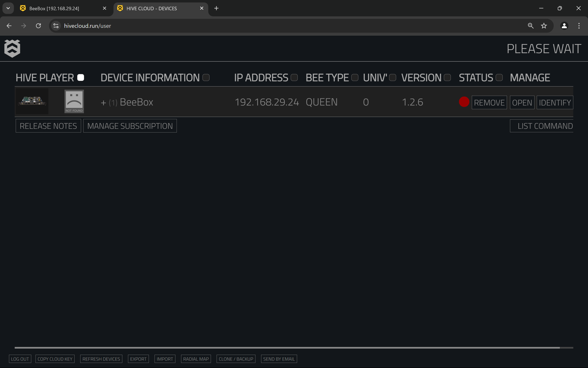The width and height of the screenshot is (588, 368).
Task: Toggle the STATUS column checkbox
Action: pyautogui.click(x=499, y=78)
